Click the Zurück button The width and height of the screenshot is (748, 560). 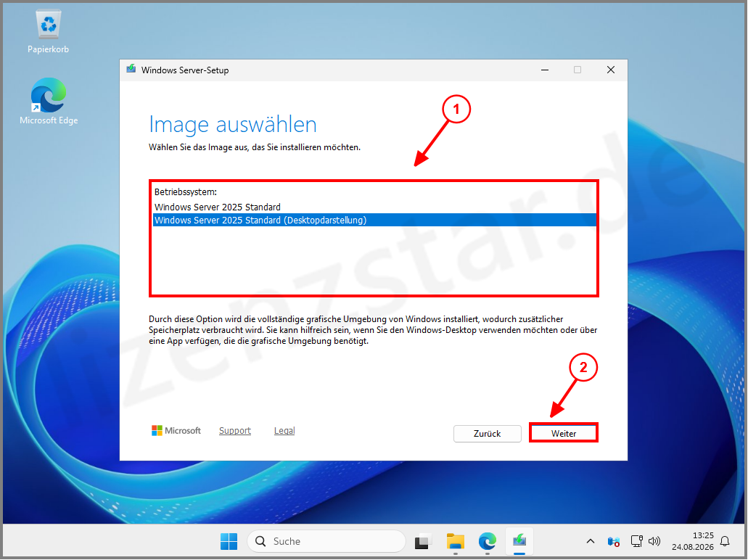pos(487,433)
